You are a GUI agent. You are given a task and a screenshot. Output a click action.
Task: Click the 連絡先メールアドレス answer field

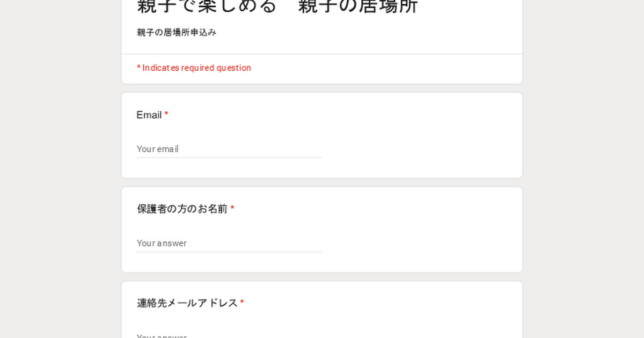pyautogui.click(x=229, y=335)
